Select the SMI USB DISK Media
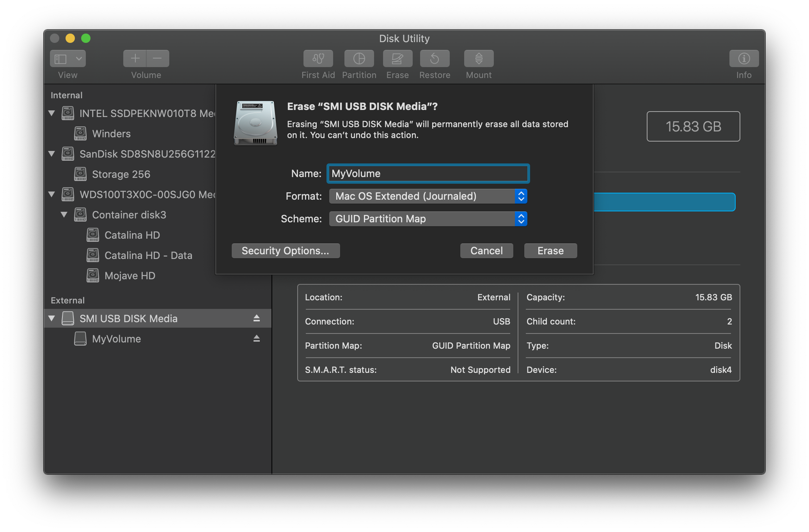The height and width of the screenshot is (532, 809). [128, 318]
